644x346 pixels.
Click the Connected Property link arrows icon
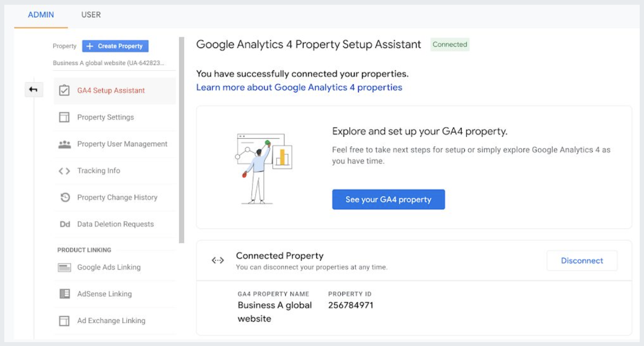[218, 260]
